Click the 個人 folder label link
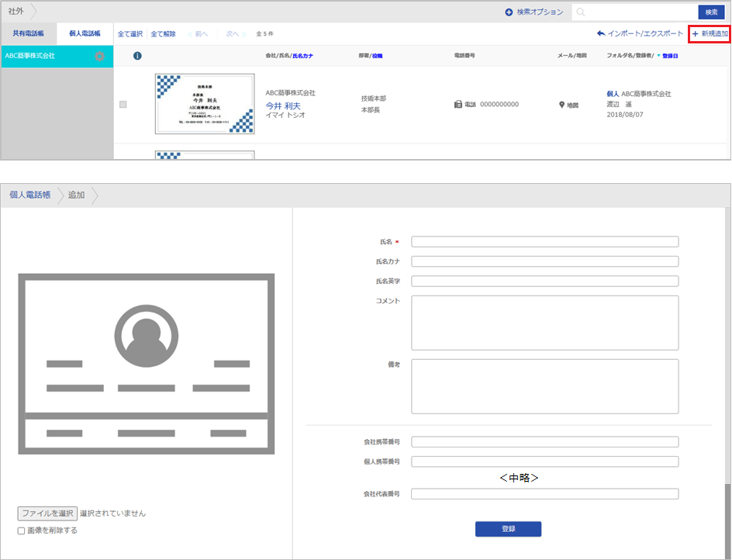 click(613, 94)
